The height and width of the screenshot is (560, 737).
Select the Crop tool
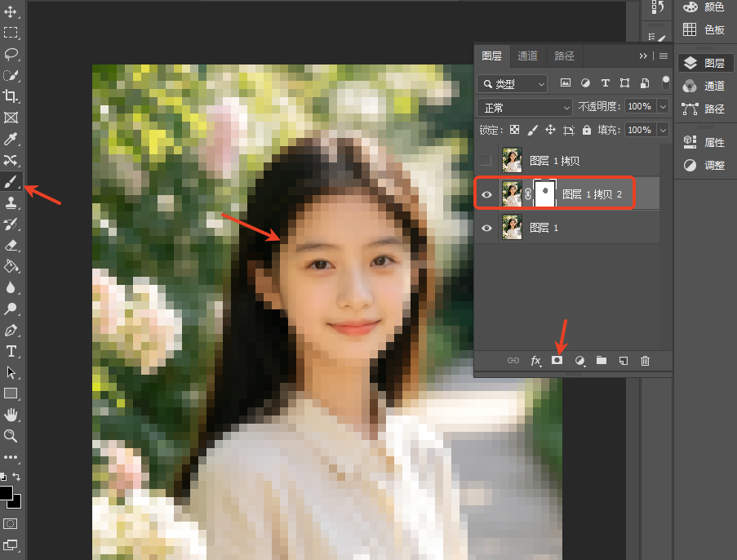11,96
